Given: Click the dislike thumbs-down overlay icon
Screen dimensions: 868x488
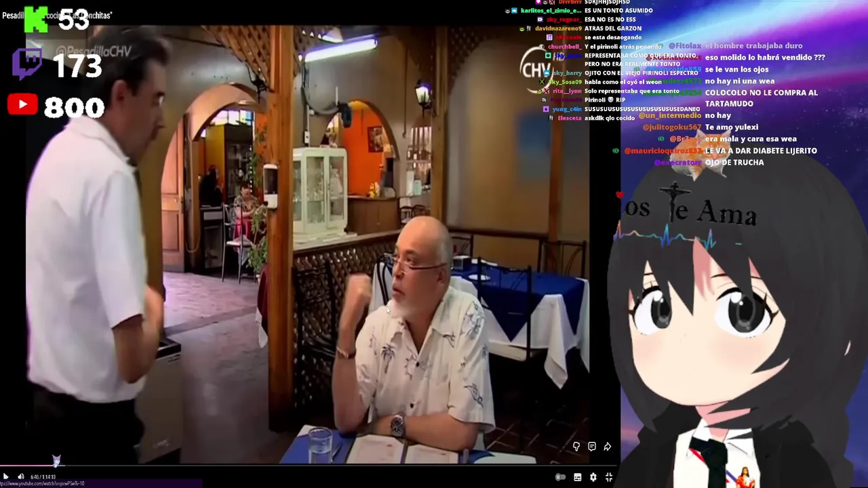Looking at the screenshot, I should point(576,447).
